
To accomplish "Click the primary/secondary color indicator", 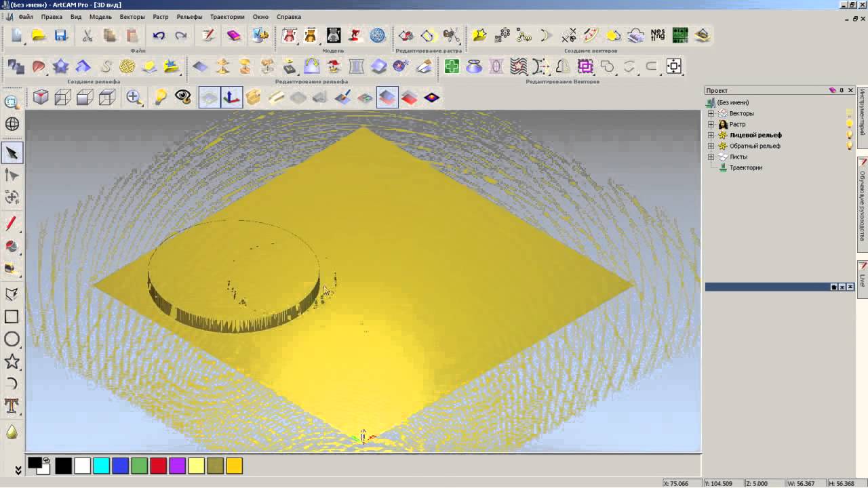I will tap(38, 465).
